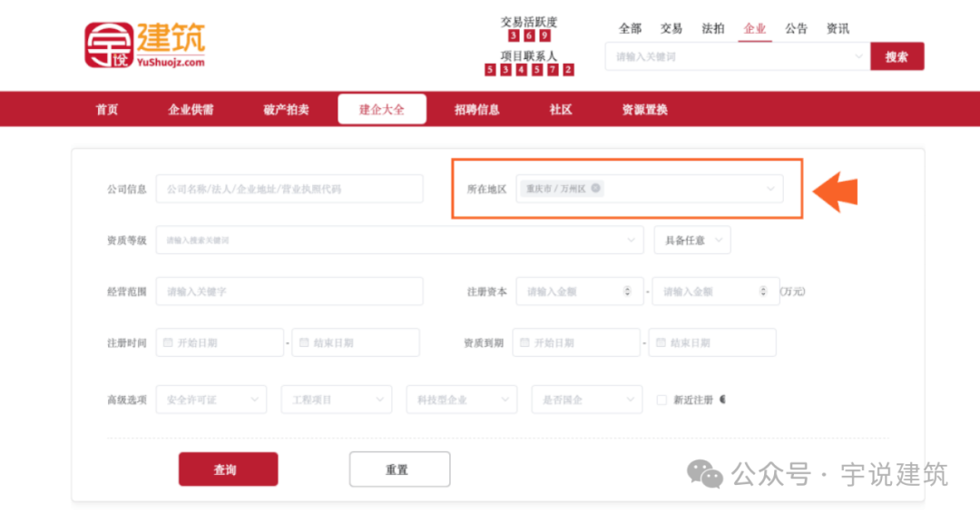Enable the 新近注册 checkbox
The width and height of the screenshot is (980, 514).
point(661,400)
